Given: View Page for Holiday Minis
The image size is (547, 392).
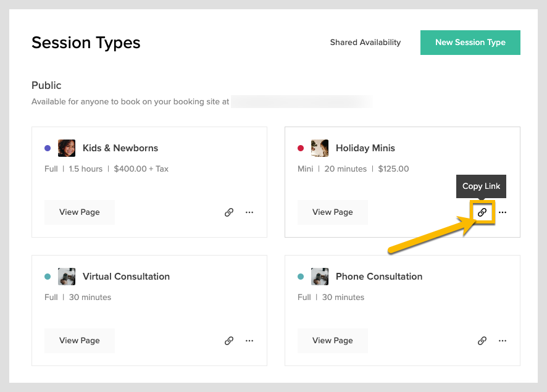Looking at the screenshot, I should (x=333, y=212).
